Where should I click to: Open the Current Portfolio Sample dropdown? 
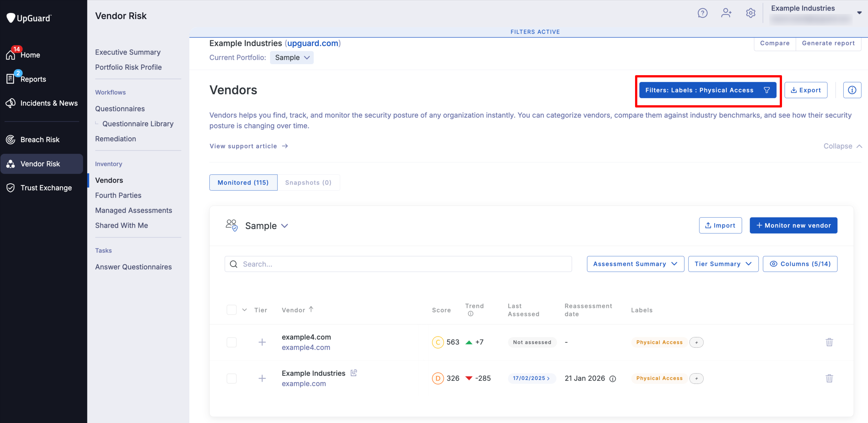pyautogui.click(x=291, y=58)
